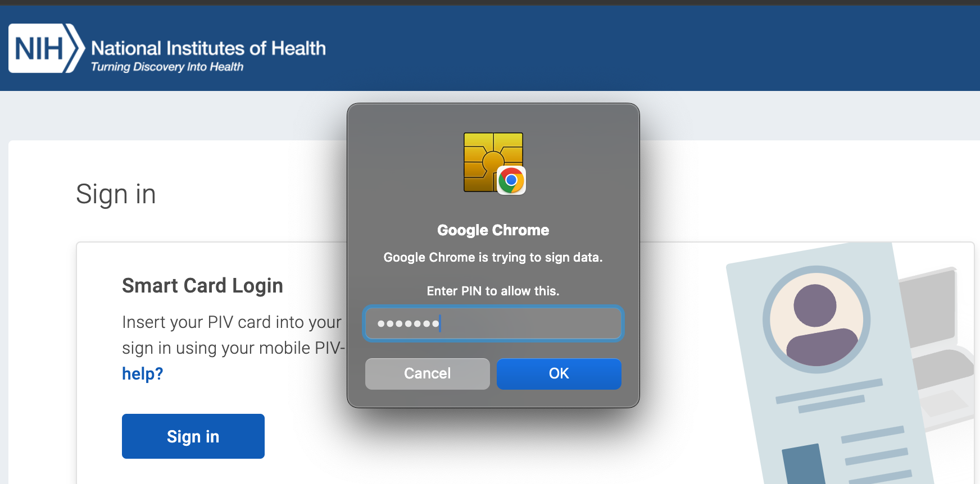Click the user avatar on ID card illustration

coord(816,319)
